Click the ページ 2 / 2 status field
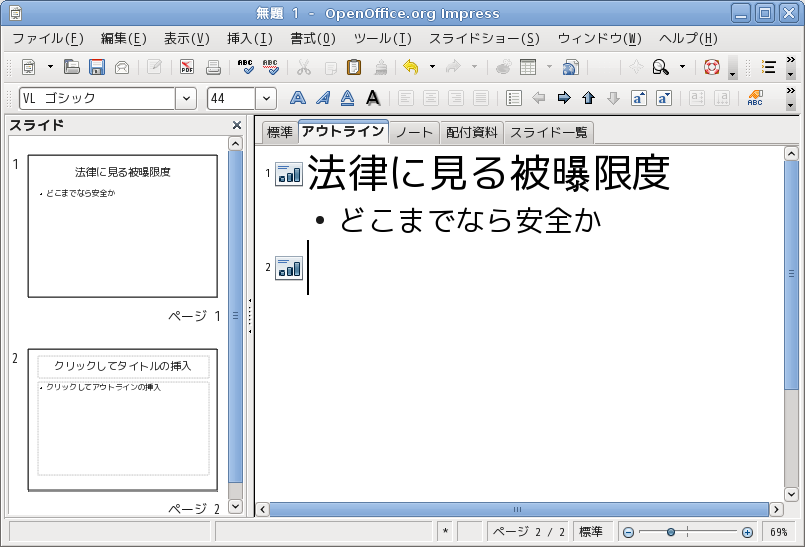805x547 pixels. pos(529,532)
